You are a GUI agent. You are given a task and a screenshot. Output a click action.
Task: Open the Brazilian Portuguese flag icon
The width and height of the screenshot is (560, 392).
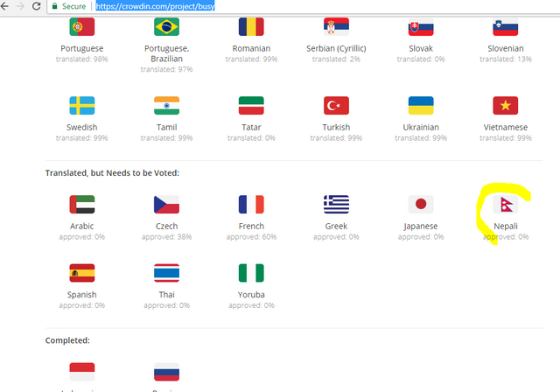[x=166, y=26]
